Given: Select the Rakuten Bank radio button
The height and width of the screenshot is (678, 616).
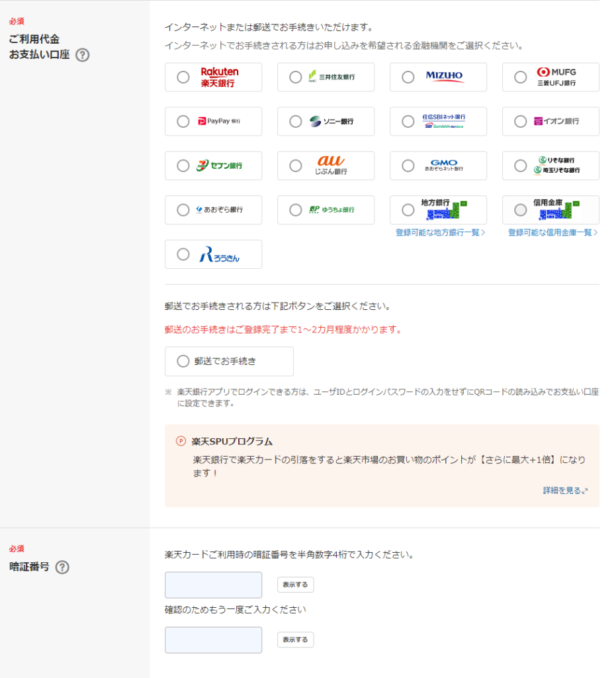Looking at the screenshot, I should tap(183, 77).
